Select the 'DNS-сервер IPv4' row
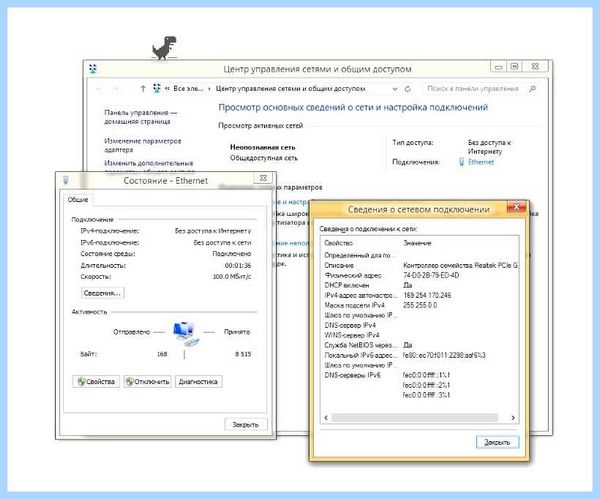This screenshot has width=600, height=499. tap(421, 325)
